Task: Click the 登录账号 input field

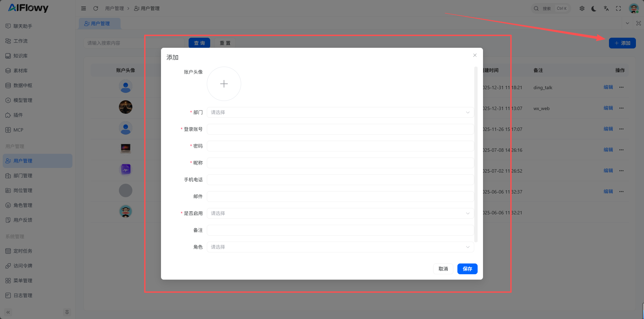Action: [x=340, y=129]
